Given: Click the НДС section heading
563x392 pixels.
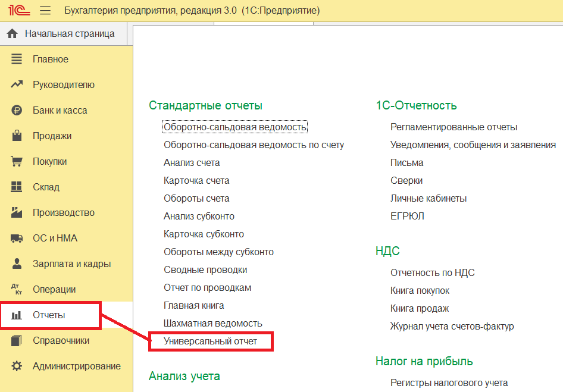Looking at the screenshot, I should [x=387, y=251].
